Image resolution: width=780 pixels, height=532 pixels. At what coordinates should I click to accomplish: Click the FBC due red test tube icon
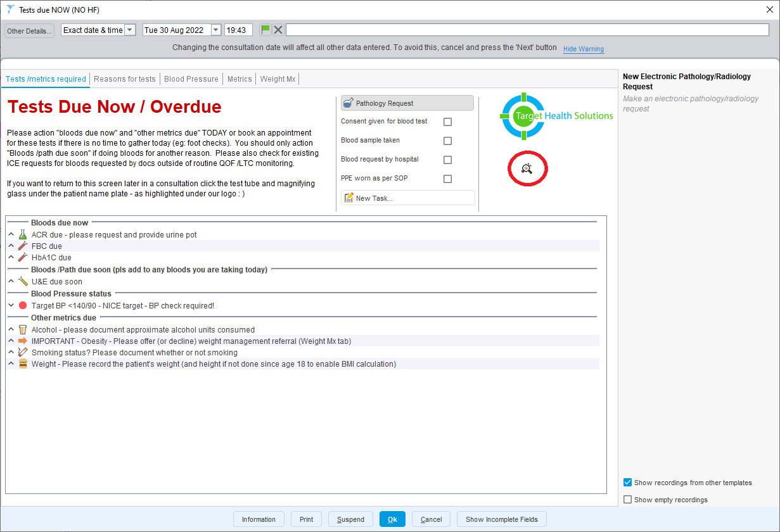click(23, 246)
